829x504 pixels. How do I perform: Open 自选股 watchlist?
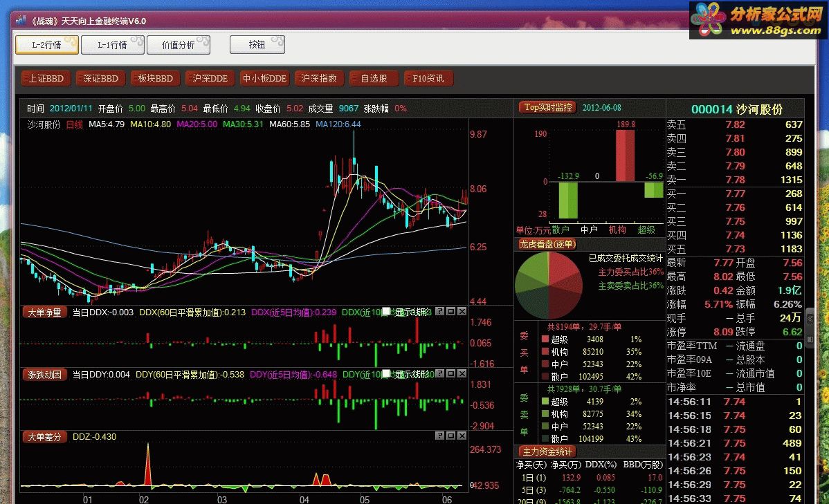[374, 78]
